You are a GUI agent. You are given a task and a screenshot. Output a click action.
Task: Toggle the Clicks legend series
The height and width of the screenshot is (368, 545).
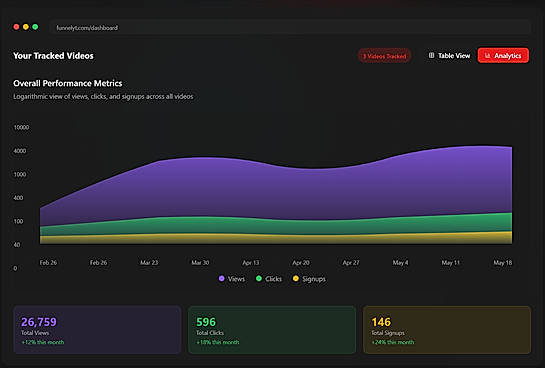tap(269, 279)
